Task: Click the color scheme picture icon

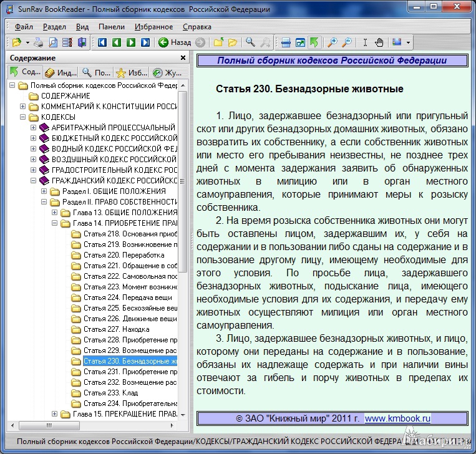Action: click(397, 42)
